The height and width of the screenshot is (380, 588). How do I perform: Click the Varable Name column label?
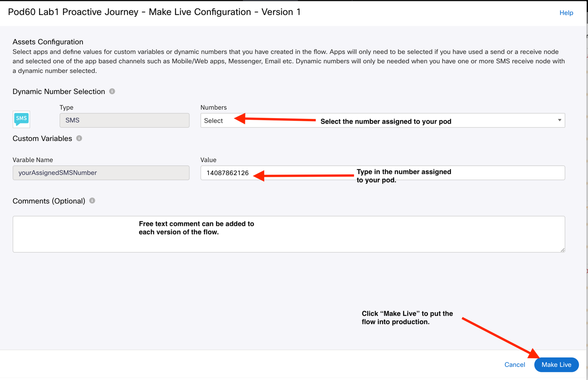coord(33,160)
